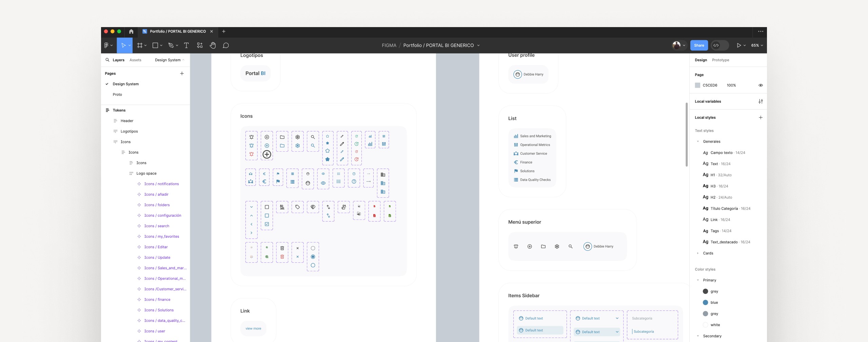The image size is (868, 342).
Task: Open the file name dropdown chevron
Action: tap(478, 45)
